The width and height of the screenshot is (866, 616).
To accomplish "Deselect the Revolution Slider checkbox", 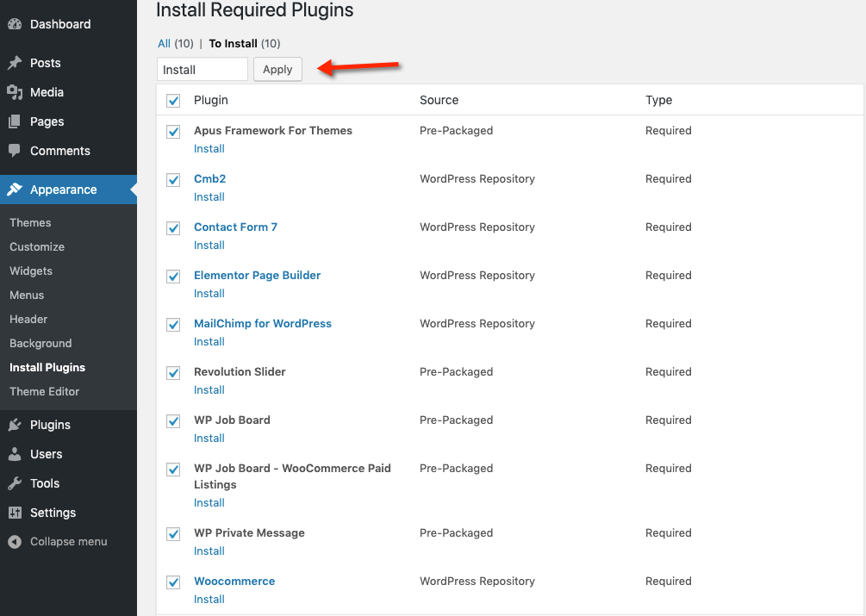I will click(x=173, y=373).
